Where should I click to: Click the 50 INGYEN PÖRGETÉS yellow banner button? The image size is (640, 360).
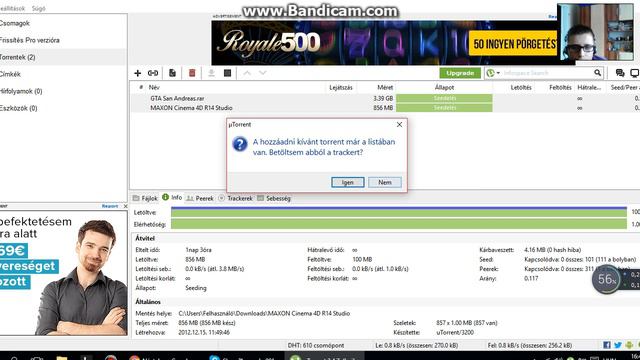(513, 43)
